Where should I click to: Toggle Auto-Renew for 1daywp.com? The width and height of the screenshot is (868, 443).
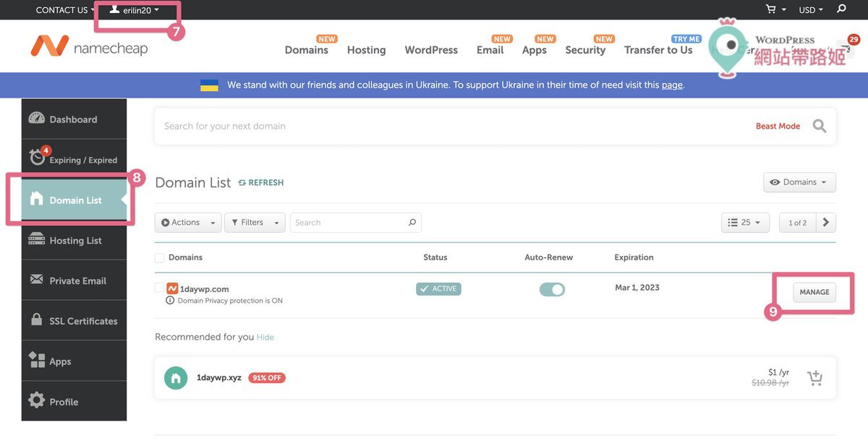[x=552, y=289]
